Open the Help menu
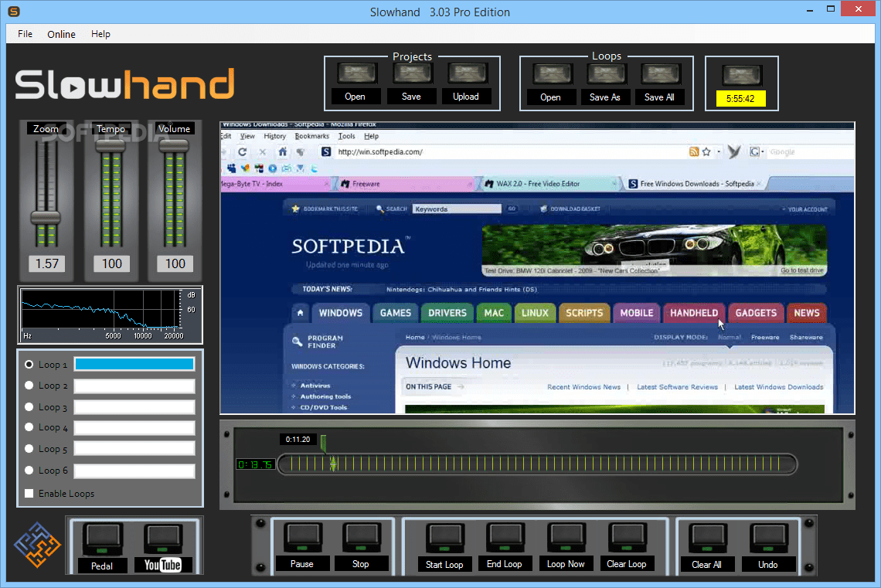Image resolution: width=881 pixels, height=588 pixels. tap(100, 34)
